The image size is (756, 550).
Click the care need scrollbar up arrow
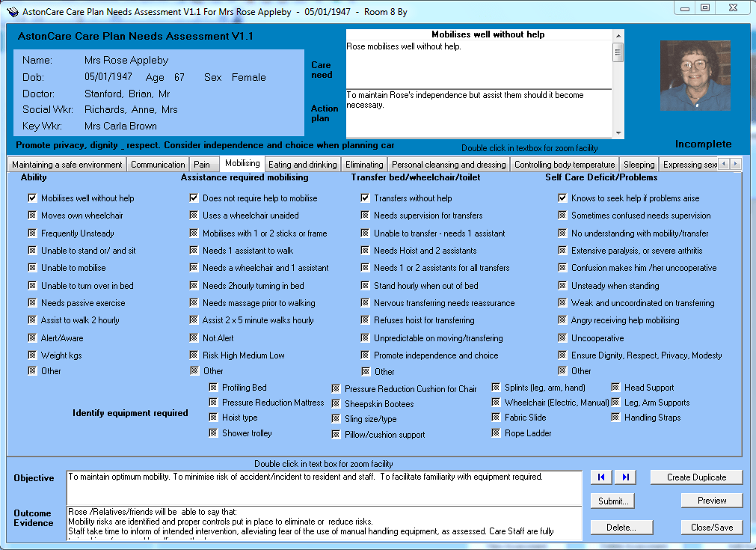point(618,35)
